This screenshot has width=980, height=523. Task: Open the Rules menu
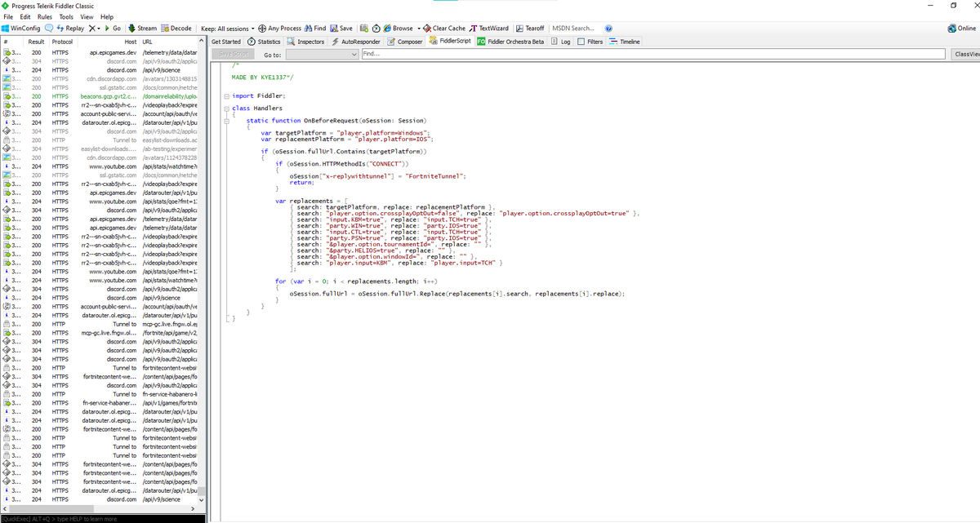click(47, 17)
